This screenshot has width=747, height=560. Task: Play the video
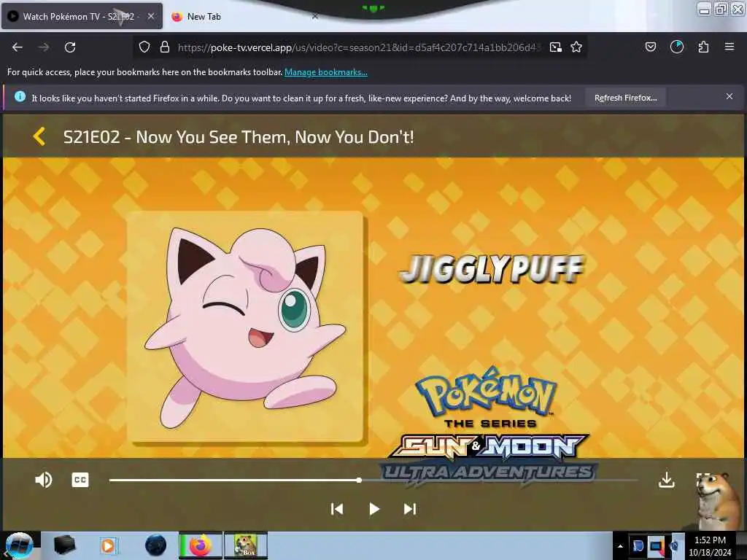click(x=374, y=509)
